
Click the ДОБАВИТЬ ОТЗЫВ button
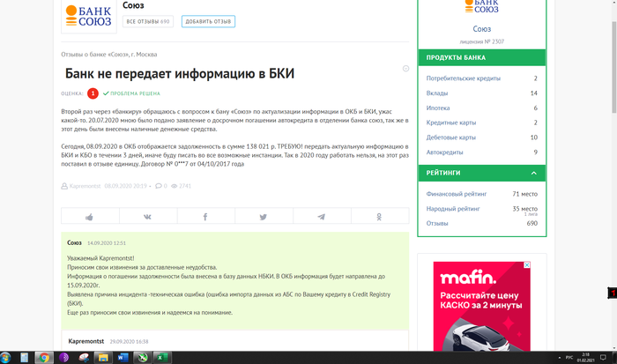click(x=208, y=22)
